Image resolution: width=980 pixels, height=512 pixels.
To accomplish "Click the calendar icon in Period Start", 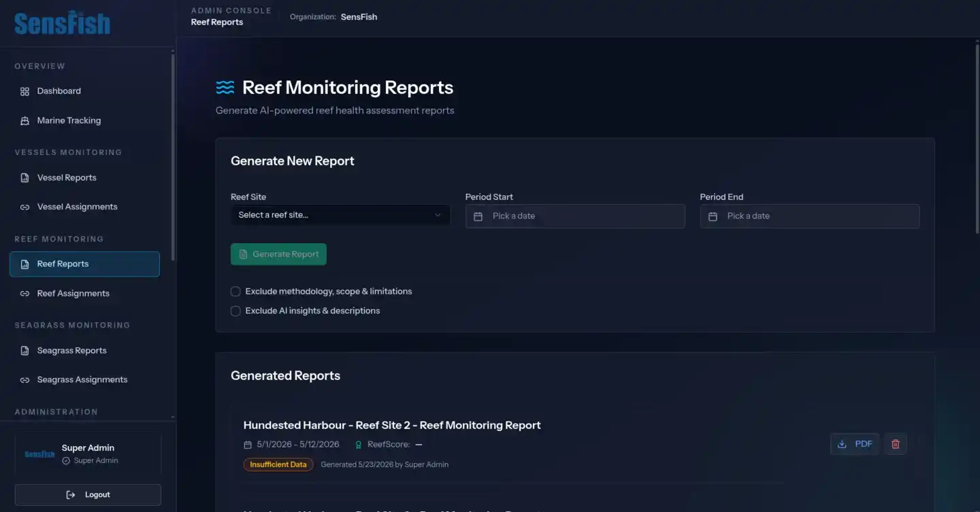I will [478, 216].
